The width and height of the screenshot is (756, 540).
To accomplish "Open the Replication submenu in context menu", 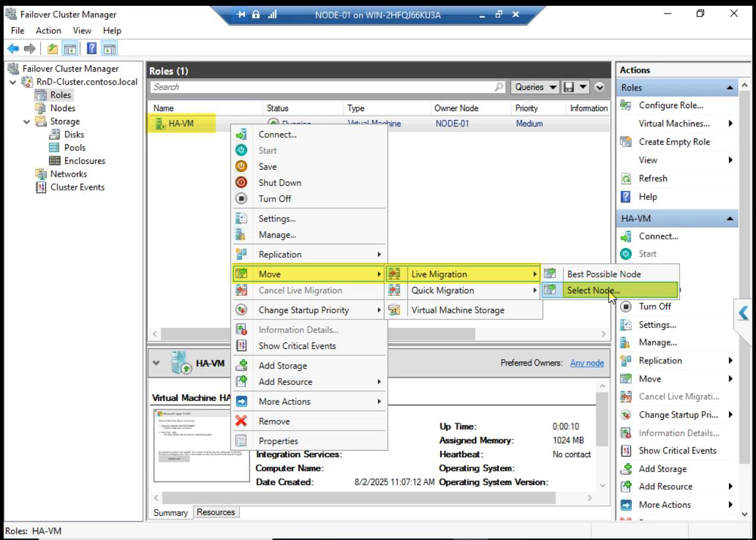I will [309, 254].
